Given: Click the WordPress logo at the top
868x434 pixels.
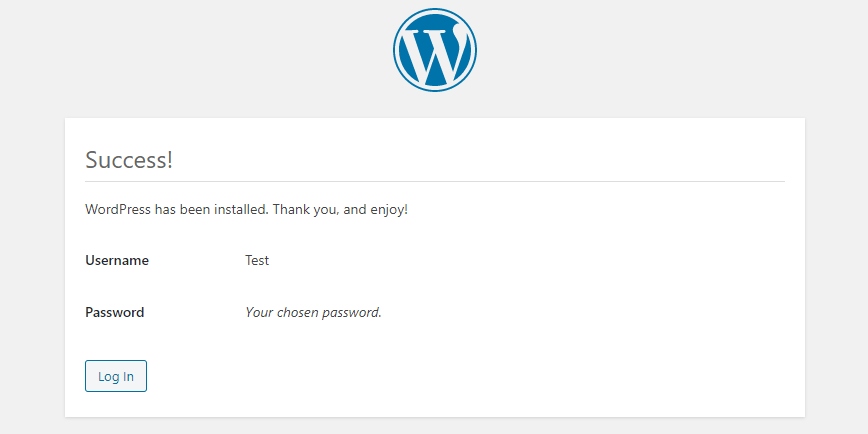Looking at the screenshot, I should [435, 50].
